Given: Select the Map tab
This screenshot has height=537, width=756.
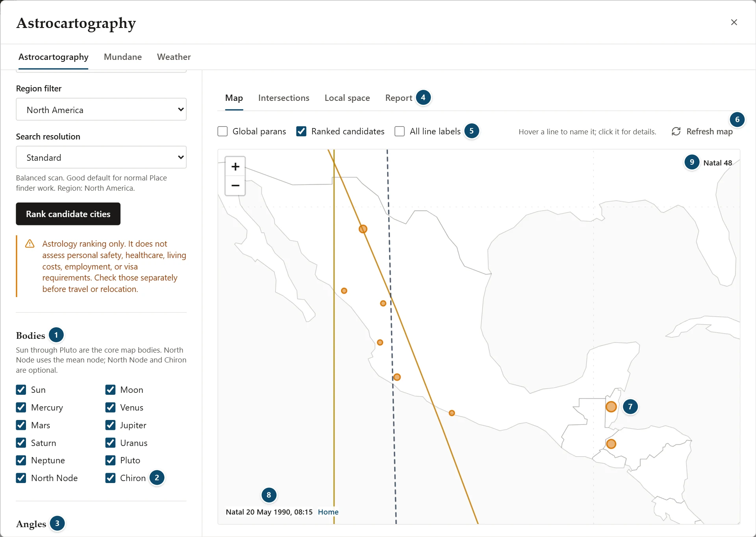Looking at the screenshot, I should (234, 98).
